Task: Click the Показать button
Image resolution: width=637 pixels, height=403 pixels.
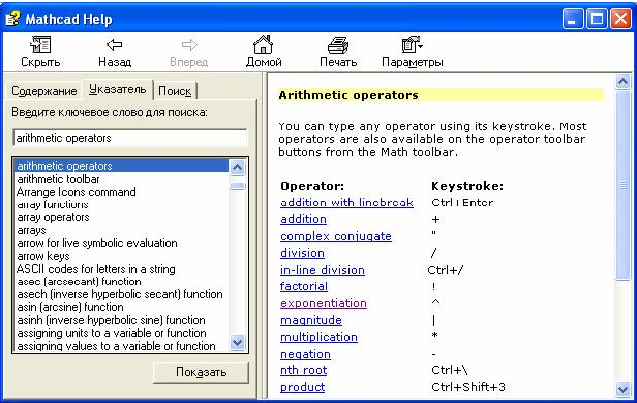Action: point(201,372)
